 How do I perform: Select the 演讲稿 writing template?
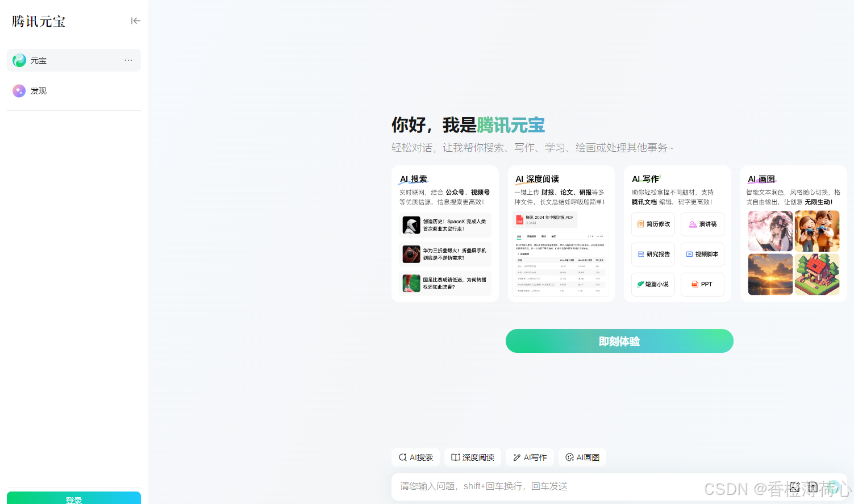point(702,224)
